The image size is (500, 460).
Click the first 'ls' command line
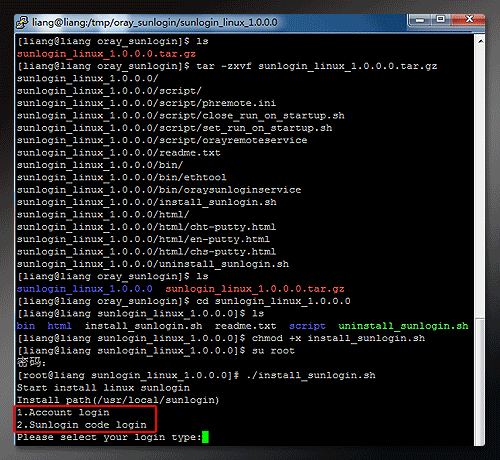[x=113, y=42]
